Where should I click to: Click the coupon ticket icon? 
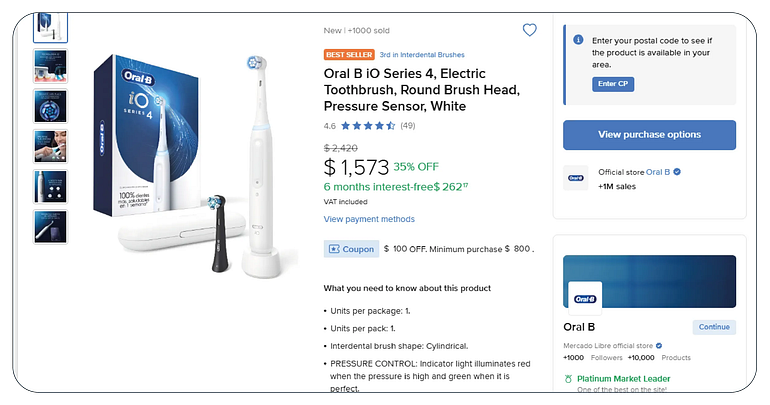point(334,249)
